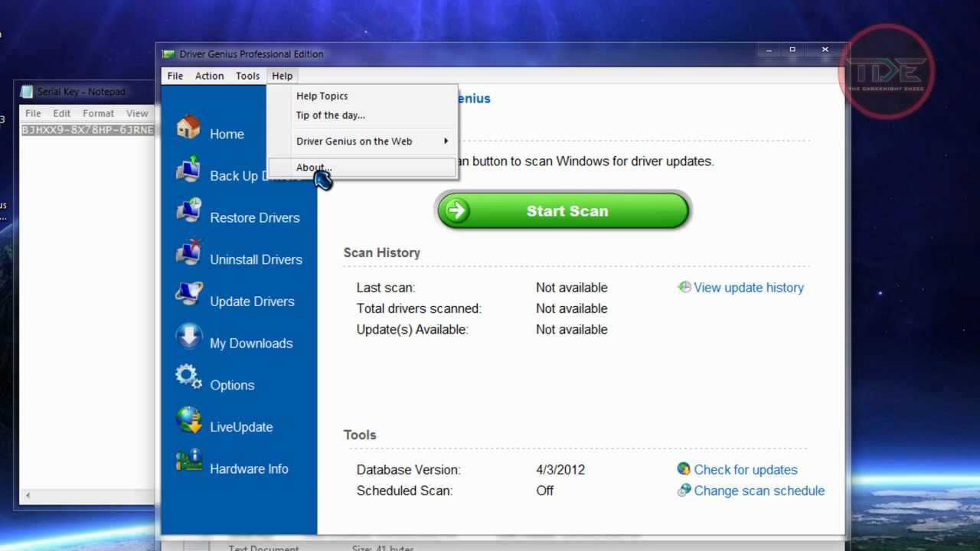Open the Tools menu

pyautogui.click(x=247, y=76)
